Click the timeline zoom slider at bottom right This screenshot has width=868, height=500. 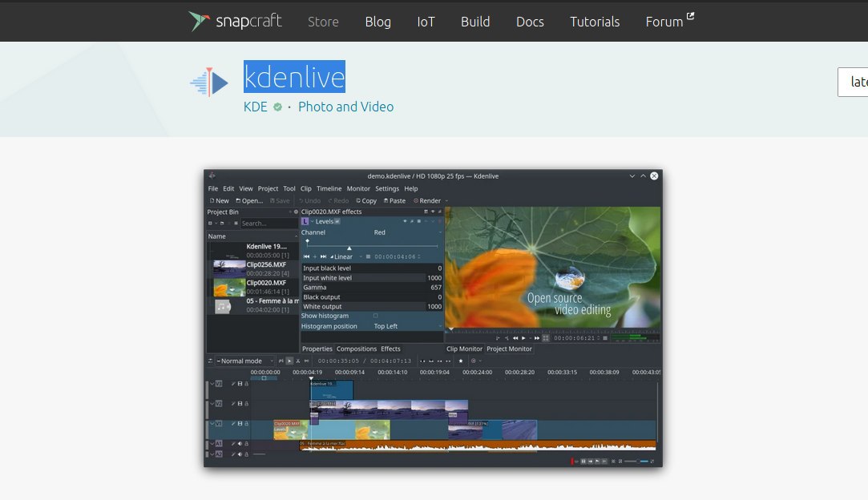636,462
